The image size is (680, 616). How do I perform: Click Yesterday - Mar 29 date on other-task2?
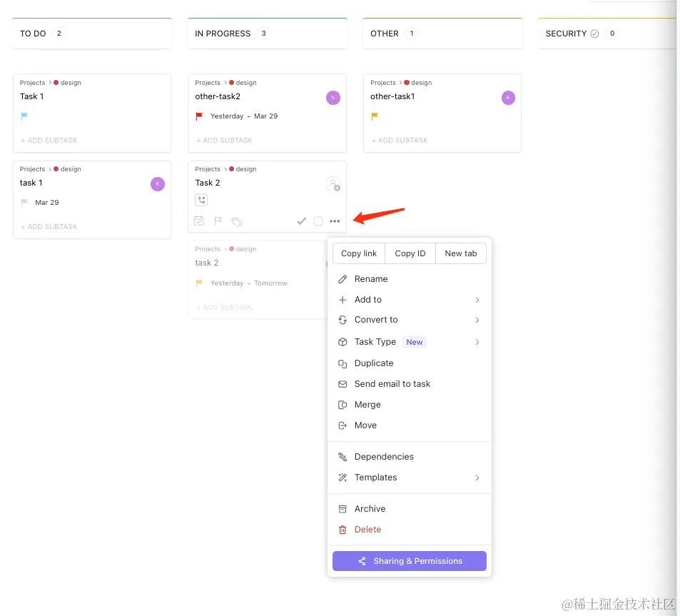[x=244, y=116]
